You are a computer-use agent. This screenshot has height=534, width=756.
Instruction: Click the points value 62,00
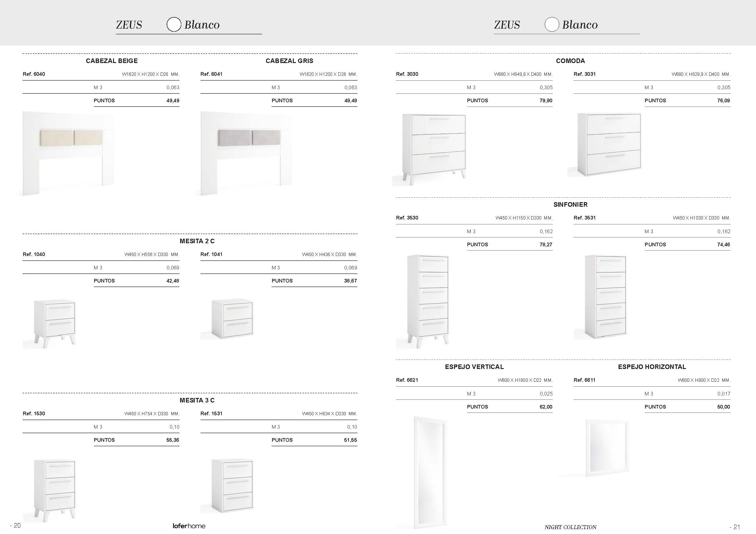(546, 407)
